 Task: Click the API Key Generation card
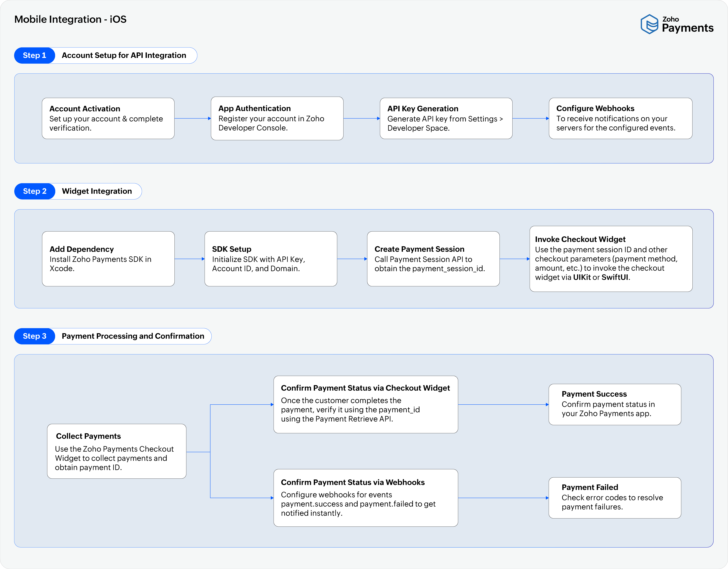pyautogui.click(x=446, y=118)
